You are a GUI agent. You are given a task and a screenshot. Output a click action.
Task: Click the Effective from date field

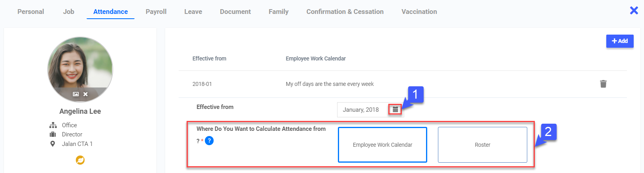pyautogui.click(x=361, y=110)
